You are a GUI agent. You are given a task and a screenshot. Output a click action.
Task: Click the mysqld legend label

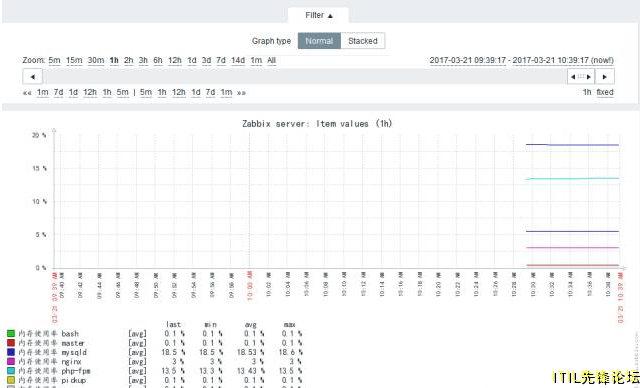click(53, 352)
